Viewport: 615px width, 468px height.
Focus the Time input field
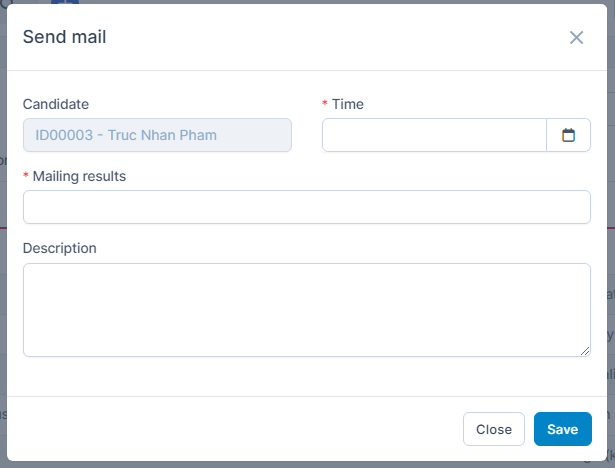pyautogui.click(x=434, y=135)
